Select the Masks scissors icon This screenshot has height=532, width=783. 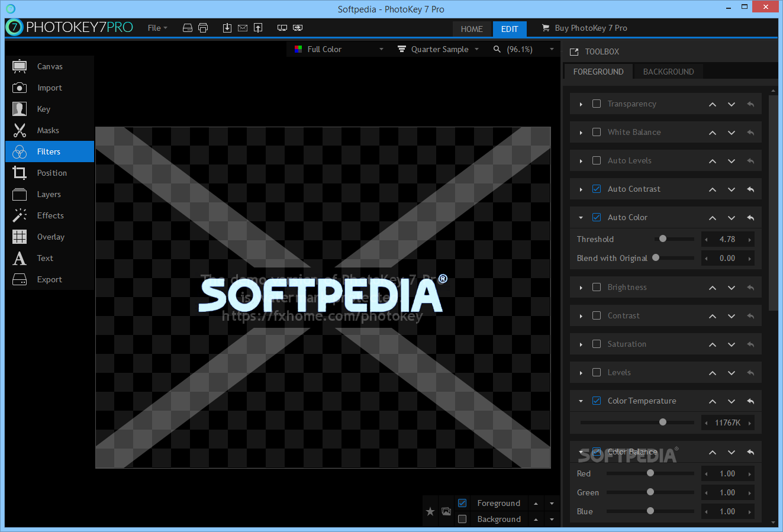click(20, 130)
